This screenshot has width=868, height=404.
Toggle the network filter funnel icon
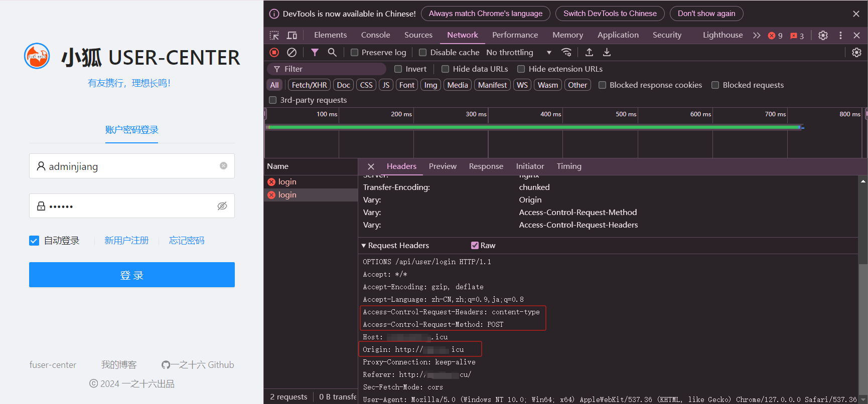click(x=315, y=52)
